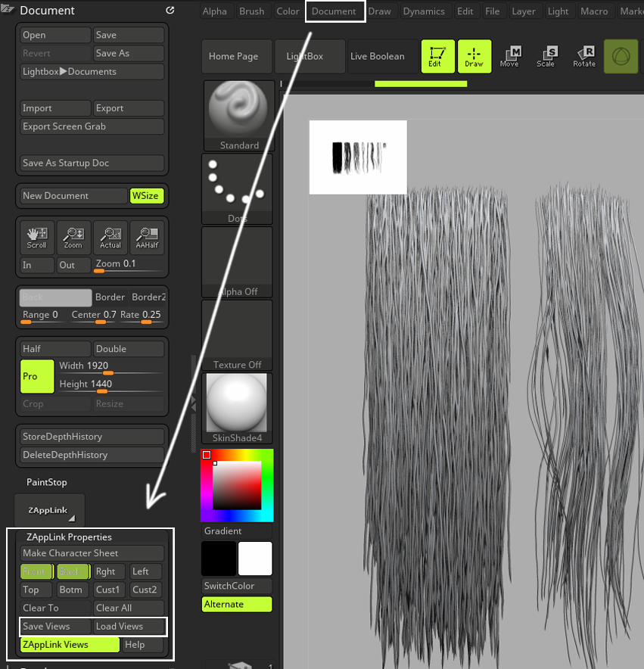
Task: Open the Macro menu
Action: click(595, 11)
